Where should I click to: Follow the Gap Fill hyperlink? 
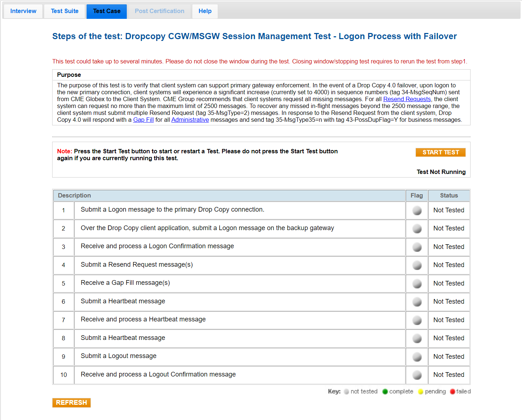coord(143,120)
